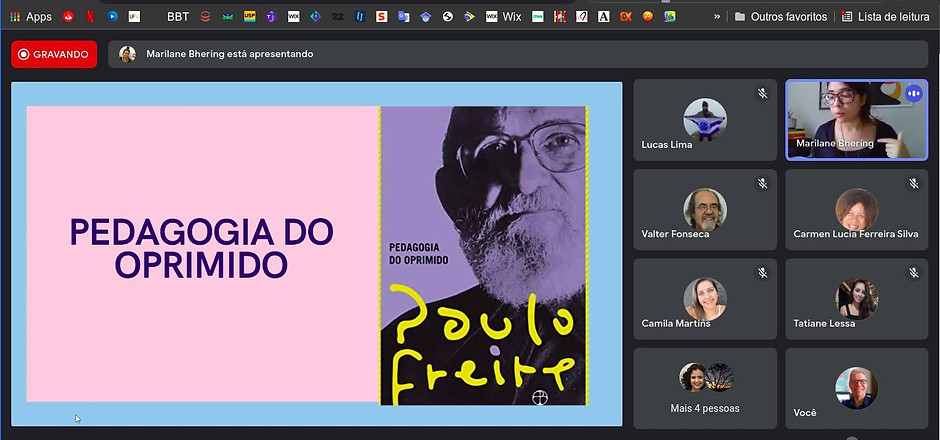Open the orange smiley face bookmark
The height and width of the screenshot is (440, 940).
(647, 17)
